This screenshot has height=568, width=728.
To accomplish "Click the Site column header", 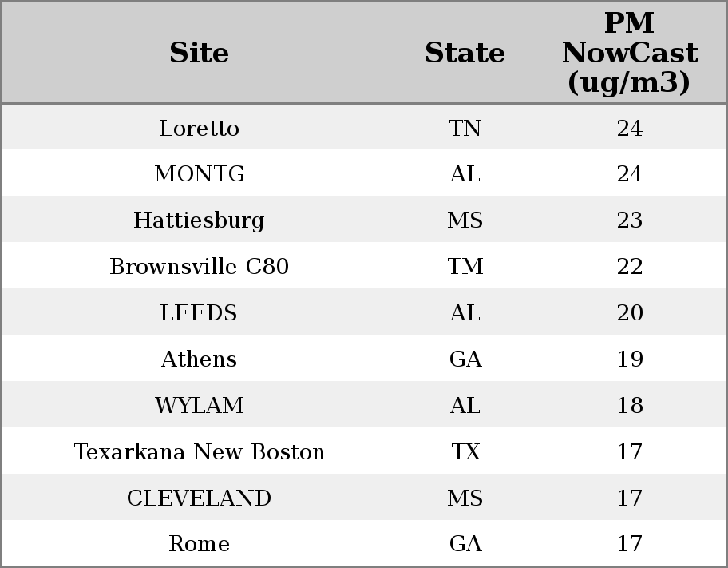I will 199,53.
